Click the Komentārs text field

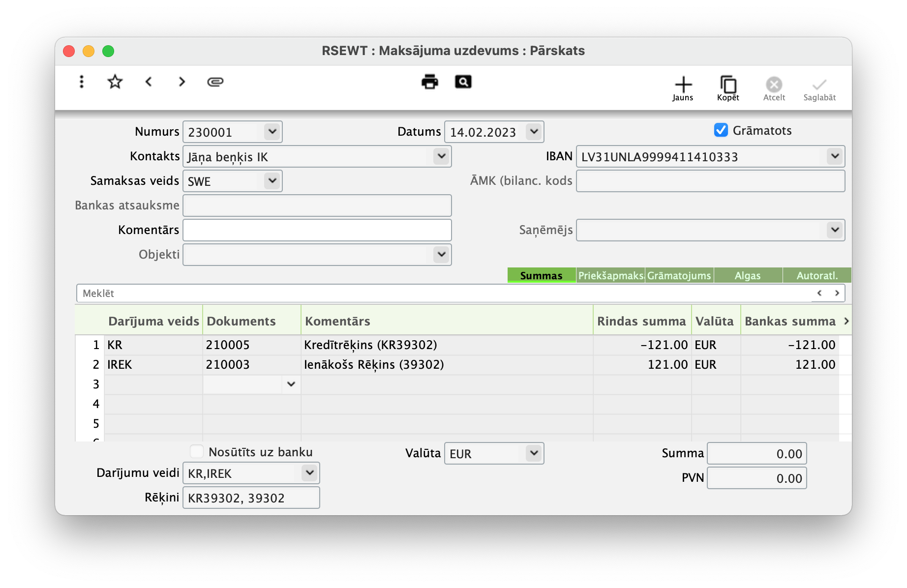click(x=317, y=230)
